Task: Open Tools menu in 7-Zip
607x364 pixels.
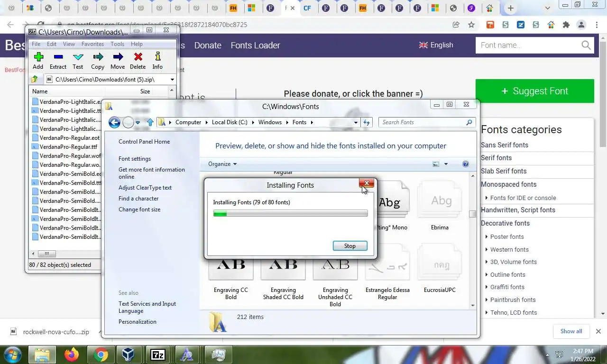Action: [117, 44]
